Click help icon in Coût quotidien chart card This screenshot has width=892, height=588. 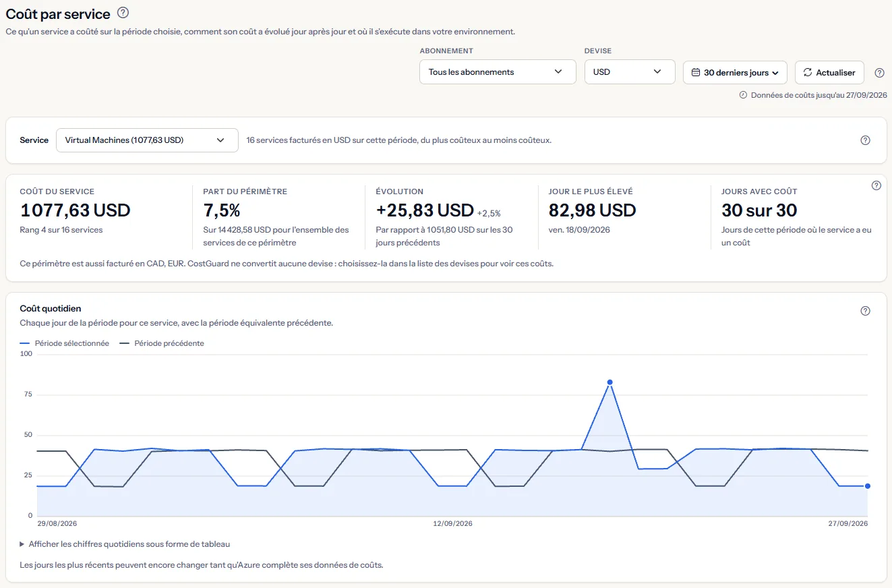(x=866, y=311)
